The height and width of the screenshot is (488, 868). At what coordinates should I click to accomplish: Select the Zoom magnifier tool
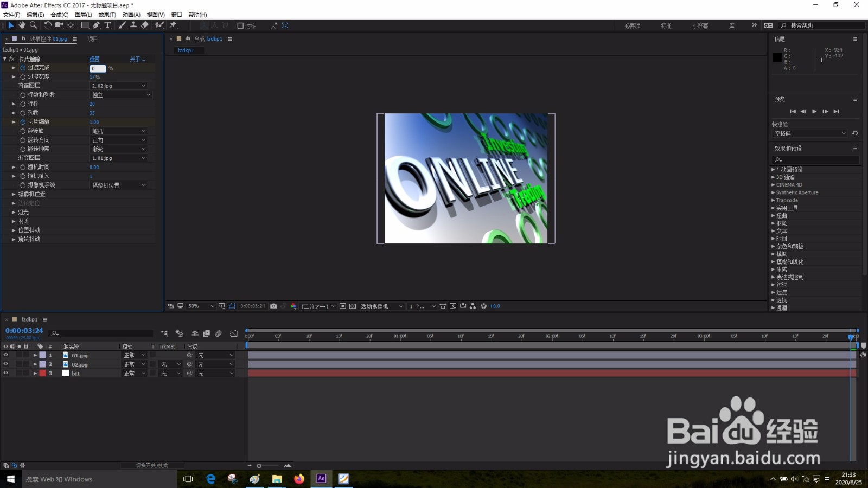click(33, 25)
